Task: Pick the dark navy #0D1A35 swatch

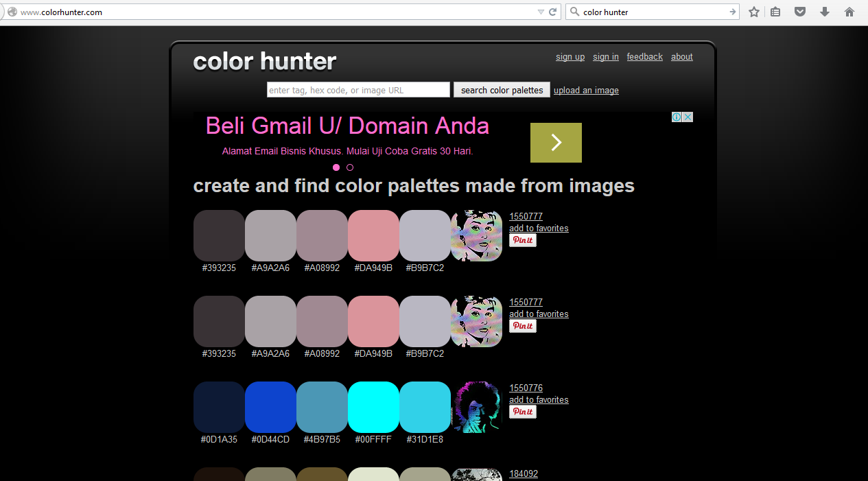Action: 219,407
